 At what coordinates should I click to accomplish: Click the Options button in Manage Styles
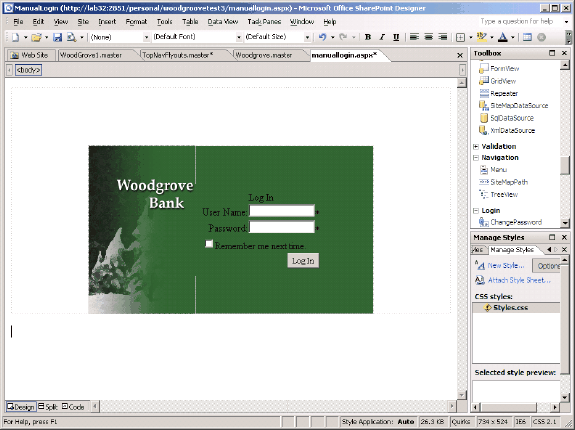[x=546, y=266]
